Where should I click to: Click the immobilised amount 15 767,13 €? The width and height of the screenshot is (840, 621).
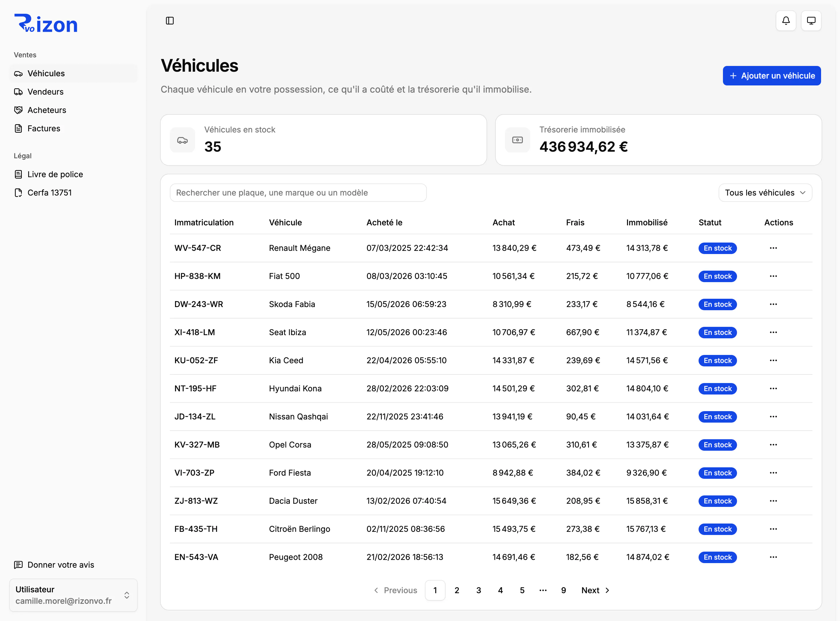(x=646, y=529)
